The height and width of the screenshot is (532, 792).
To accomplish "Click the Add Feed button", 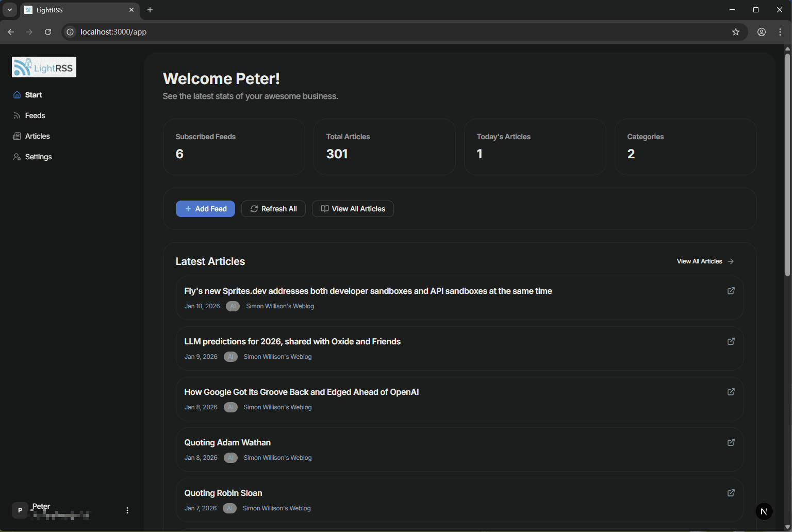I will click(x=205, y=208).
